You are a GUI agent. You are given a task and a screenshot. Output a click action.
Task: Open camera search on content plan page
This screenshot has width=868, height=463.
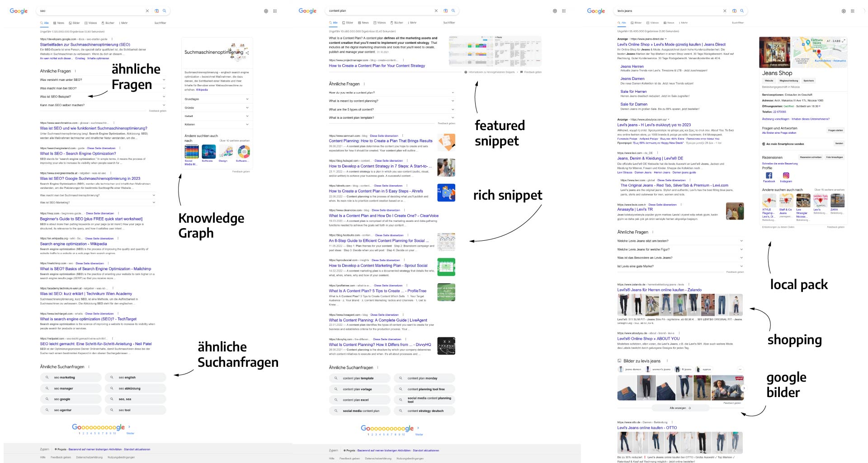pos(446,11)
